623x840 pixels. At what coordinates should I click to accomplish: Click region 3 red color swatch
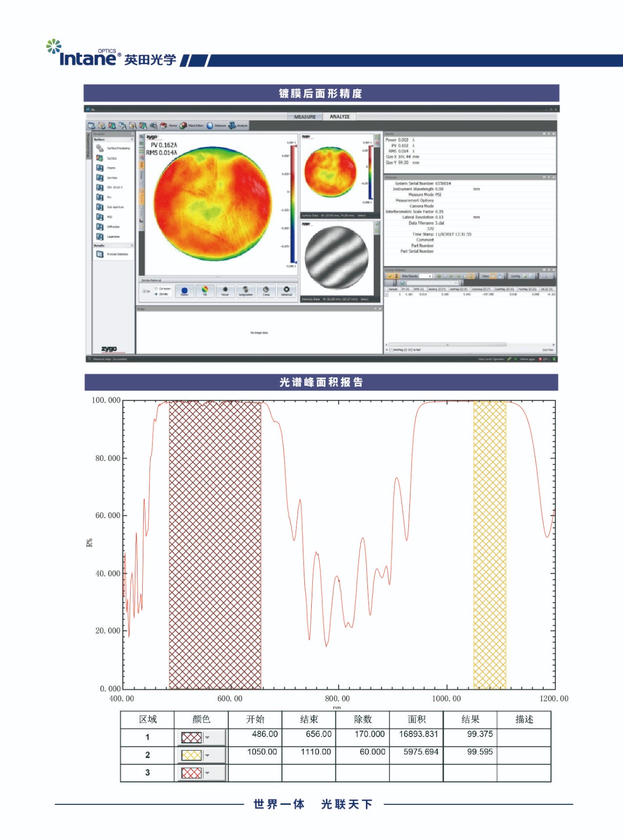point(191,773)
